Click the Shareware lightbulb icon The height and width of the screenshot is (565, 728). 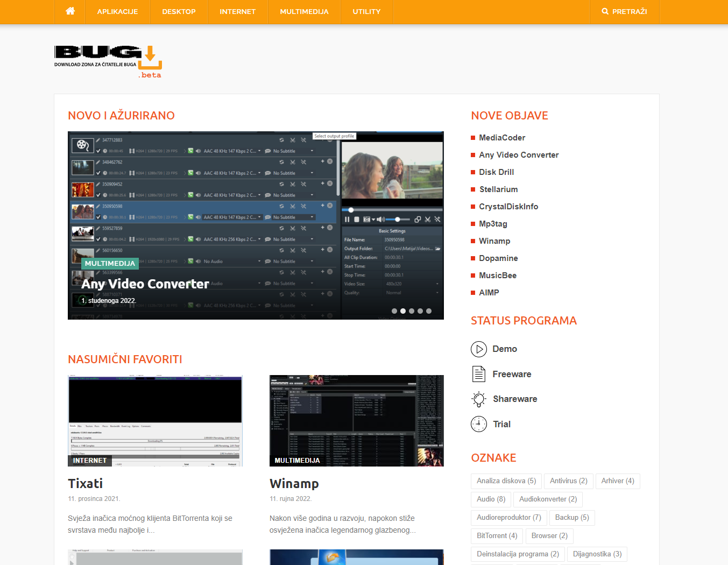(479, 399)
